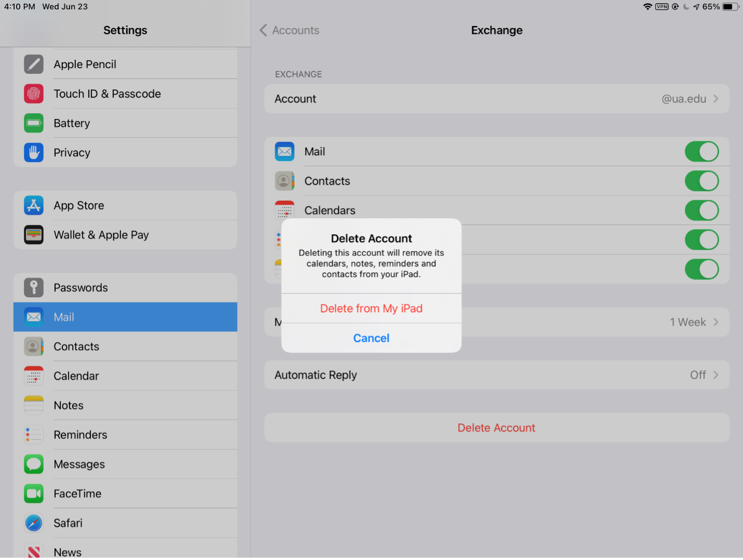Tap the Do Not Disturb moon icon

(686, 7)
